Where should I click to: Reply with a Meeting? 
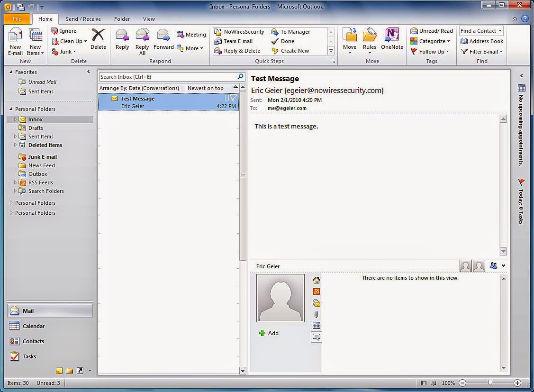[191, 35]
